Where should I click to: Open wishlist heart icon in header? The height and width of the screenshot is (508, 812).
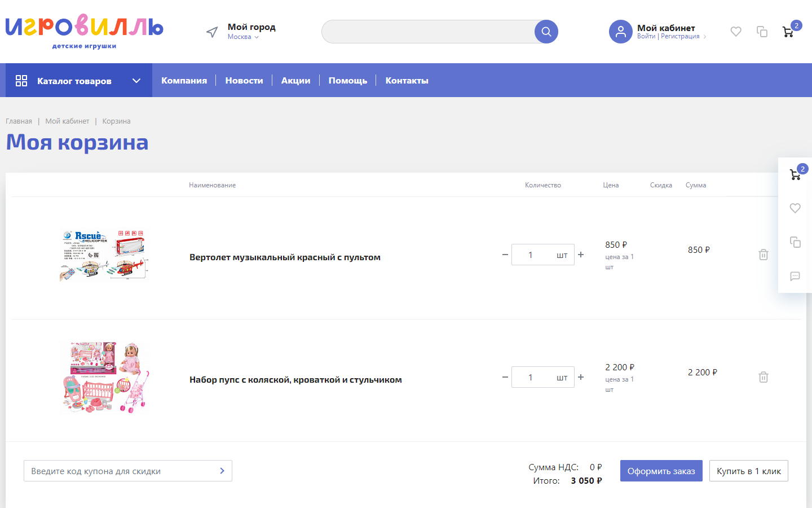click(x=736, y=32)
